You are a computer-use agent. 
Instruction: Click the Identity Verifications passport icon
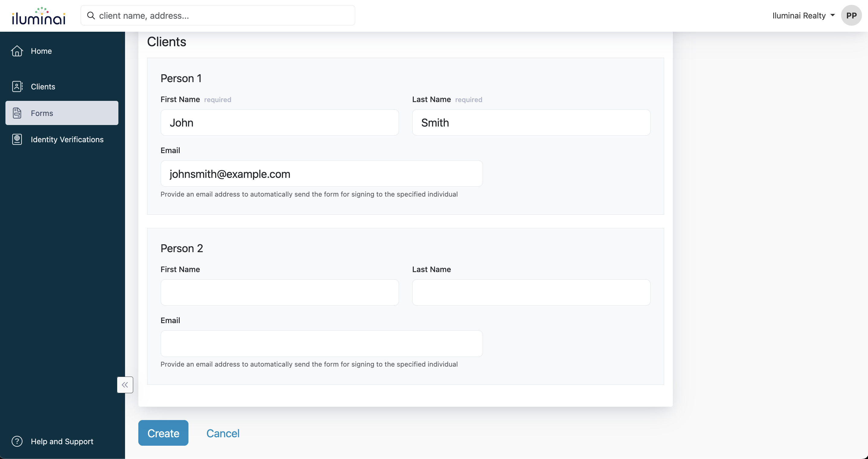[x=17, y=139]
